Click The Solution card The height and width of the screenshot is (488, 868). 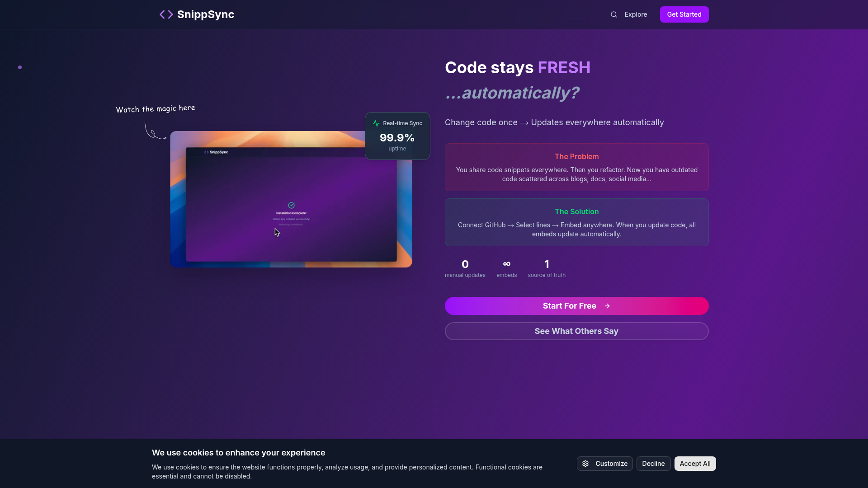576,222
